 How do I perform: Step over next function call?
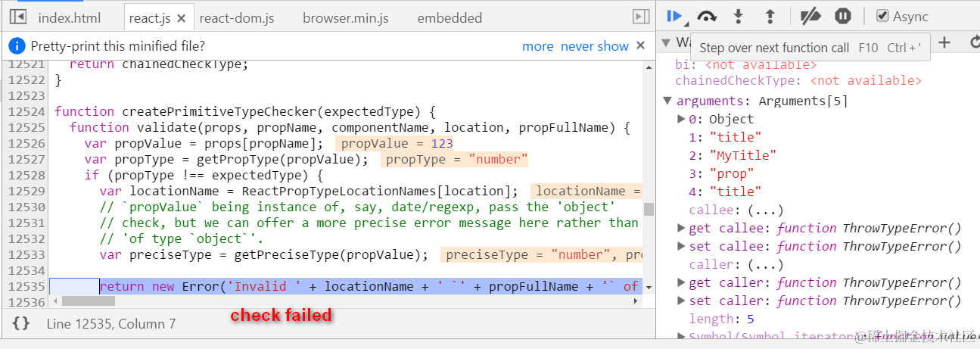tap(707, 16)
